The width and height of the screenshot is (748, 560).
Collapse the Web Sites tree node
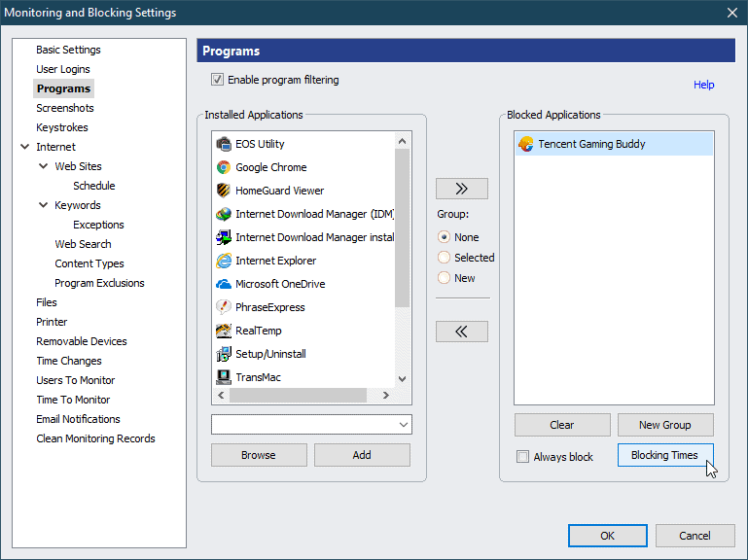point(44,166)
